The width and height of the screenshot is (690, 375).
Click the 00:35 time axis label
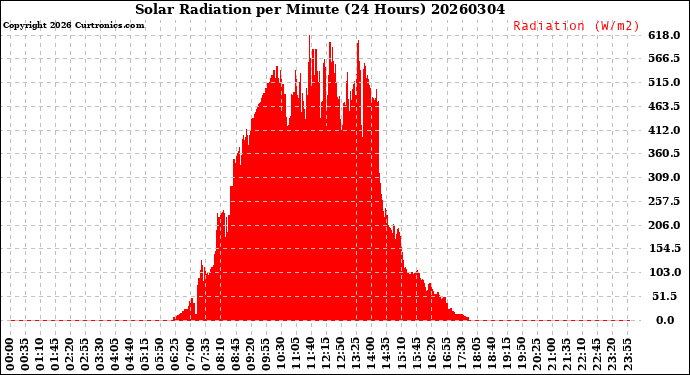click(x=25, y=355)
